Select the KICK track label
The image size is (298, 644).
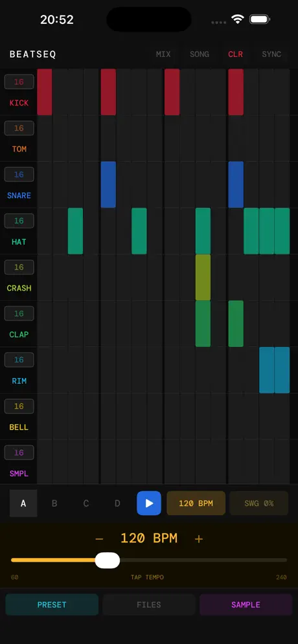19,103
